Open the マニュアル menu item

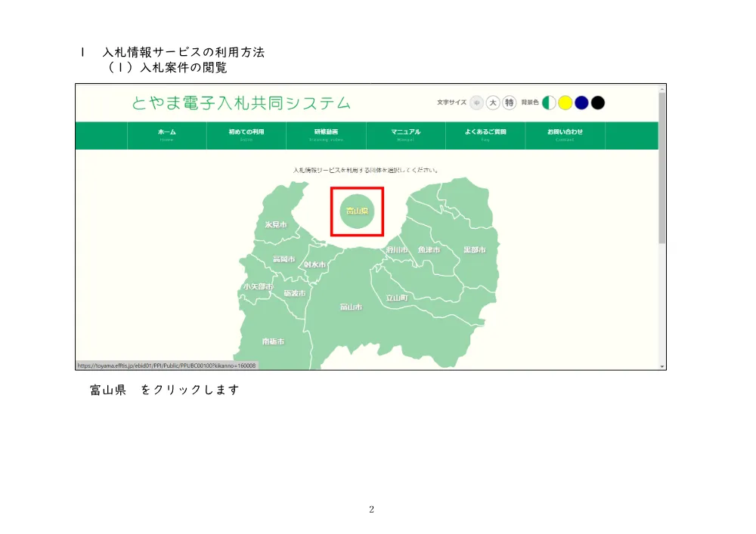pyautogui.click(x=405, y=135)
